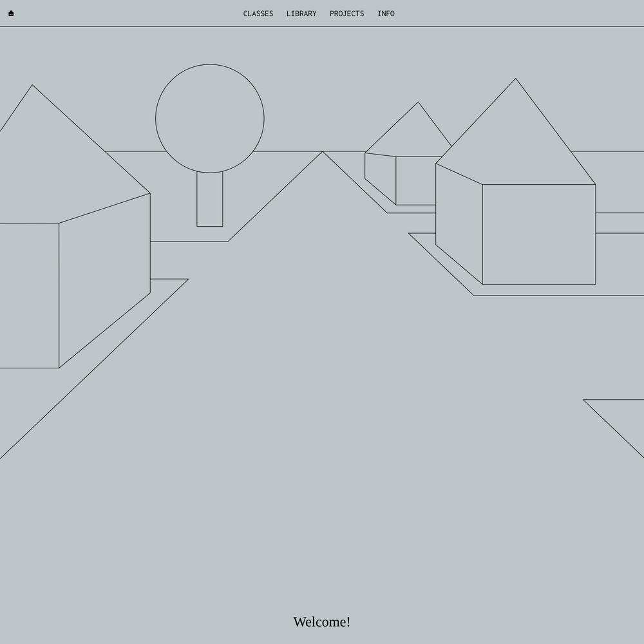Open the CLASSES menu item
644x644 pixels.
coord(258,14)
